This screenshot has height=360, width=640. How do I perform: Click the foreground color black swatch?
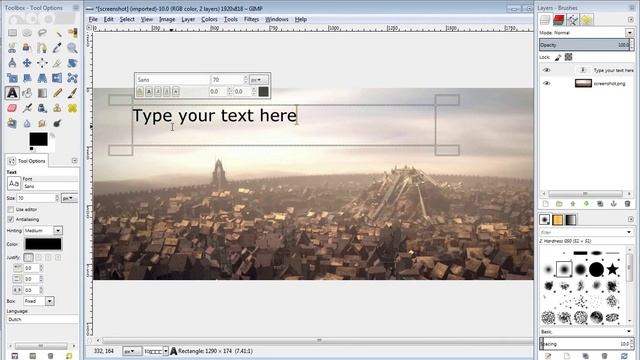pyautogui.click(x=38, y=139)
